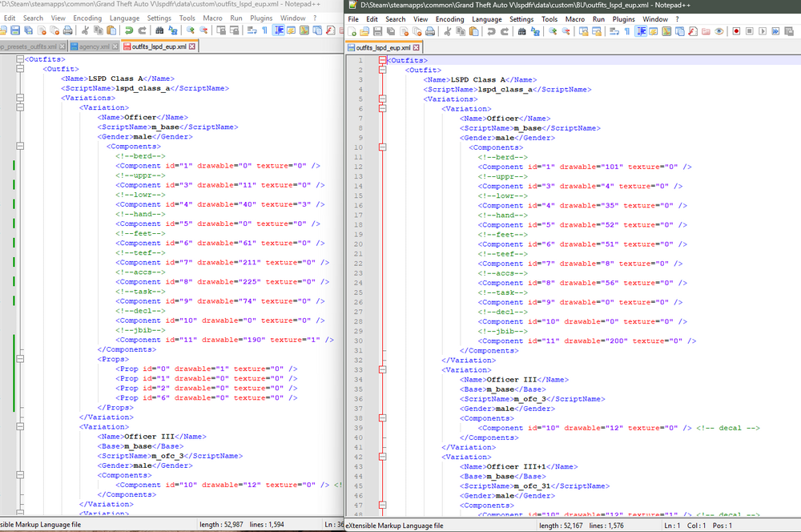This screenshot has height=532, width=801.
Task: Toggle Word Wrap in right window toolbar
Action: pos(614,32)
